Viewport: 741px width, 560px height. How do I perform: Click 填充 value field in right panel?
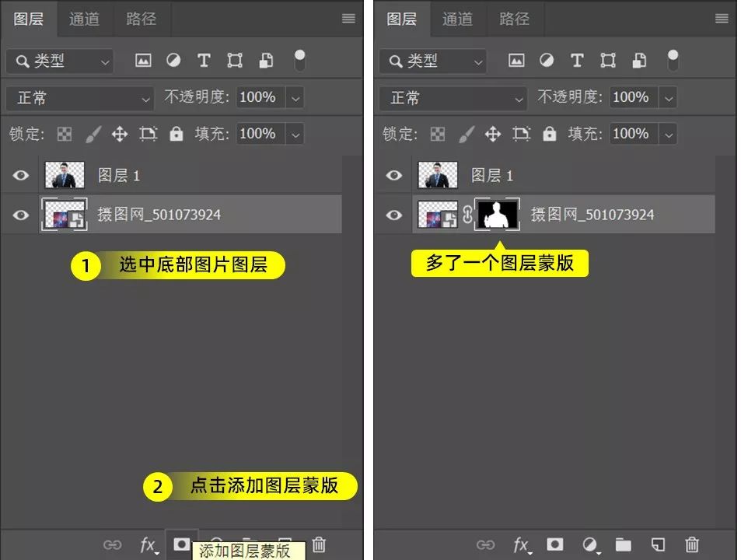[x=634, y=135]
